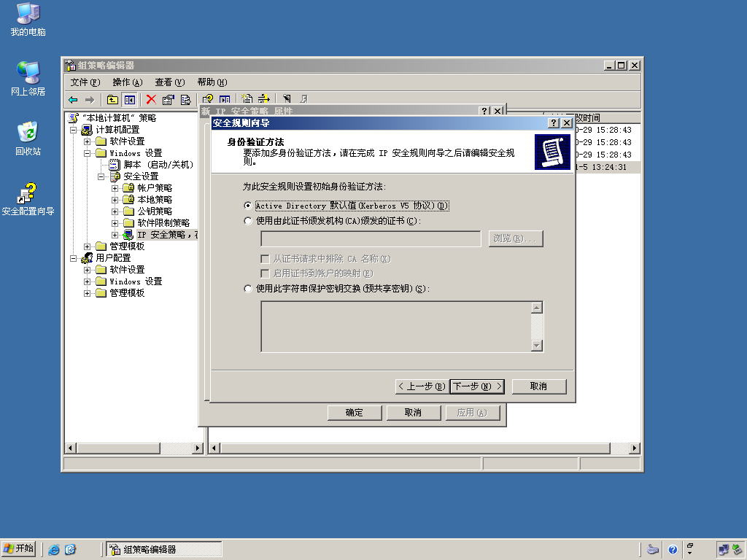This screenshot has height=560, width=747.
Task: Launch Internet Explorer from quick launch
Action: 54,550
